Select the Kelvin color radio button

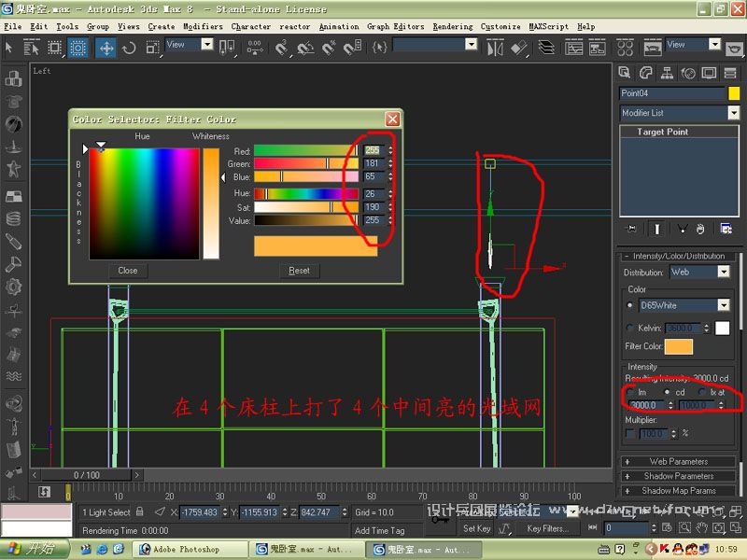click(x=629, y=328)
